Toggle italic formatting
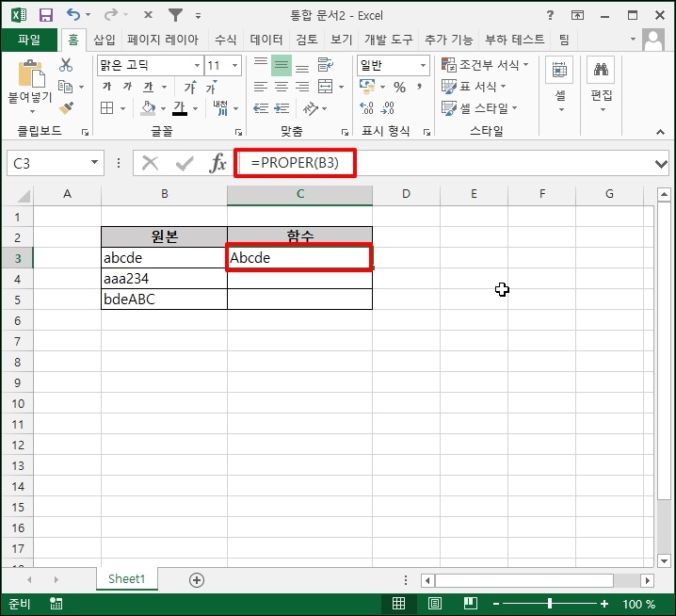676x616 pixels. [127, 87]
